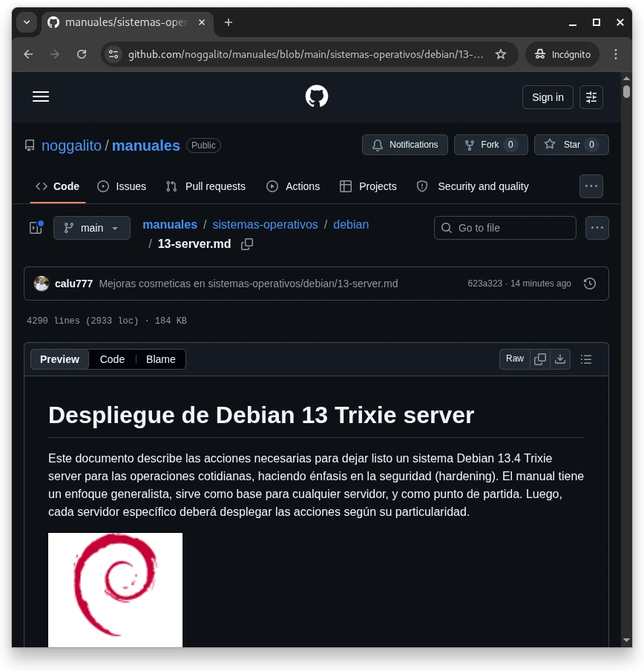
Task: Open appearance settings sliders icon in header
Action: pos(591,97)
